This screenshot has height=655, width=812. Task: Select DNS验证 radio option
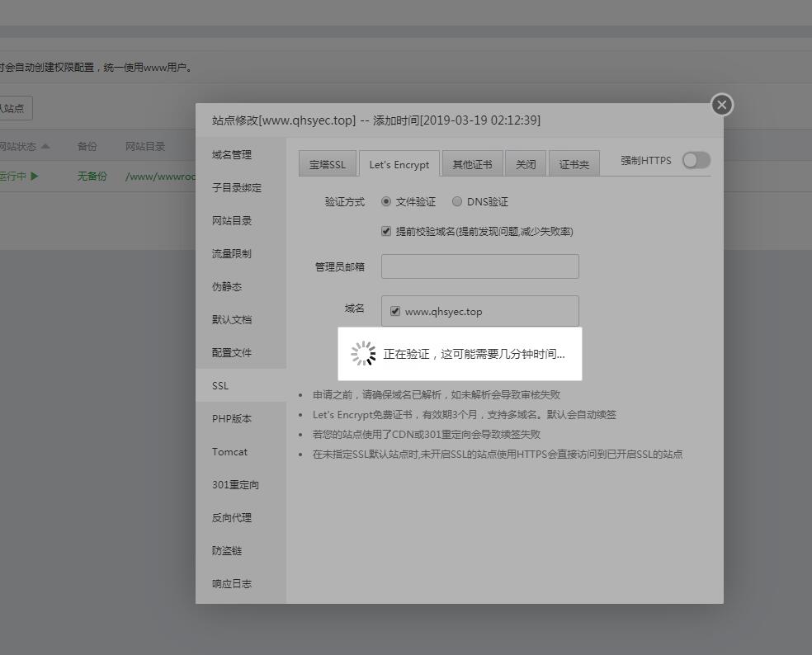click(457, 201)
